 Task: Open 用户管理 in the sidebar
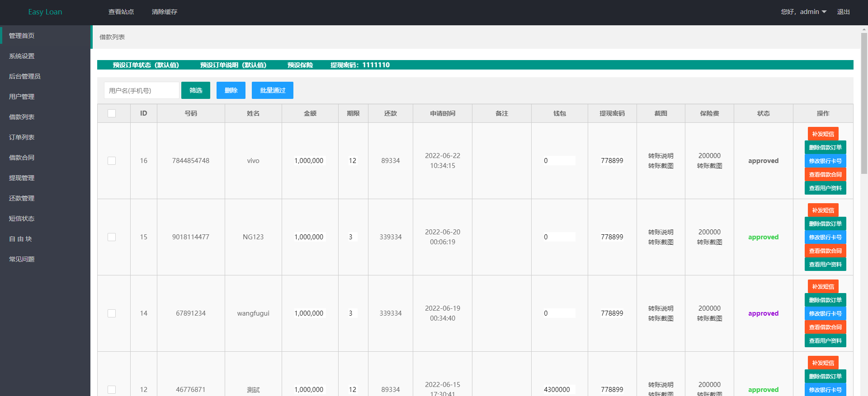click(x=22, y=97)
